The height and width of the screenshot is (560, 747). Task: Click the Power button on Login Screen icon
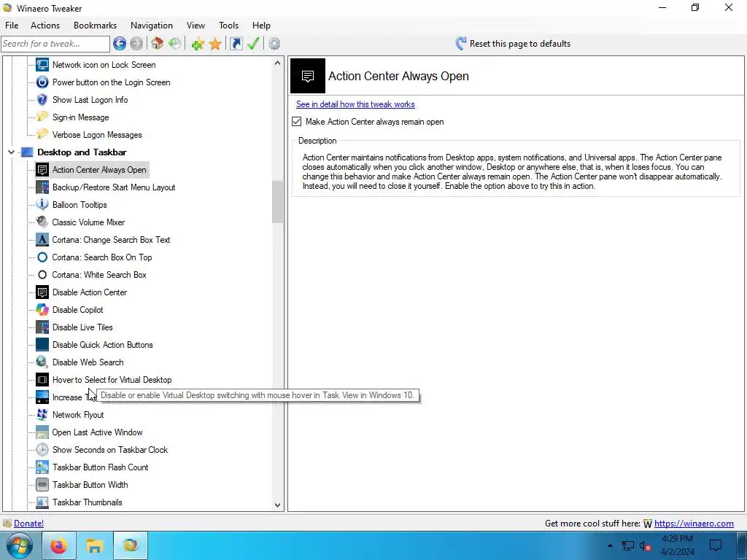42,82
